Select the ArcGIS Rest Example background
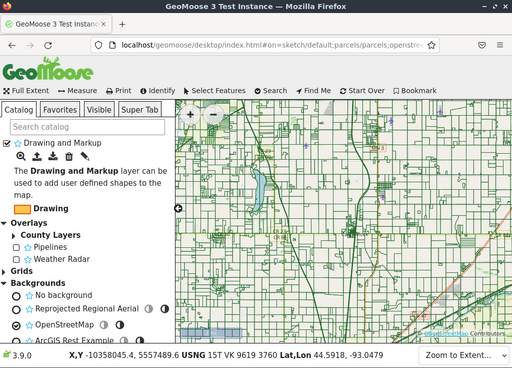The image size is (512, 368). click(x=16, y=341)
